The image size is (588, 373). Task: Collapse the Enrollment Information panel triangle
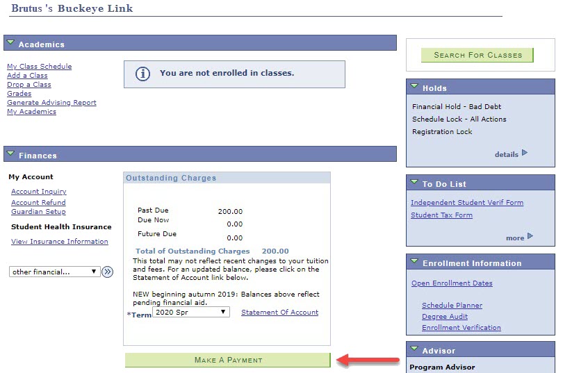[414, 261]
